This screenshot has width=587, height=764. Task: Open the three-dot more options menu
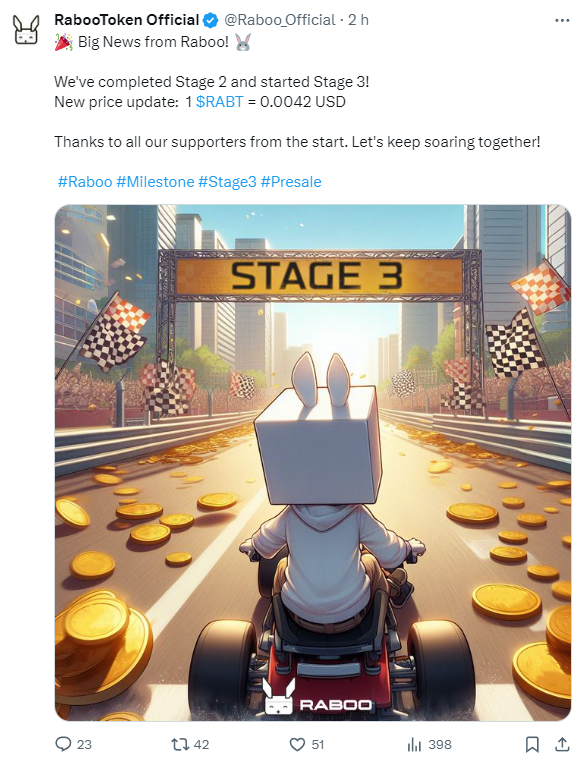(x=562, y=20)
